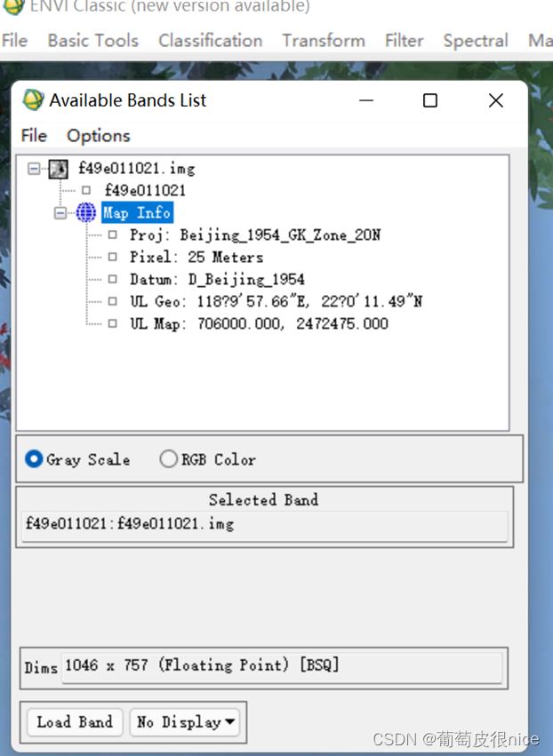Open the ENVI Classic File menu
Screen dimensions: 553x756
click(x=14, y=41)
